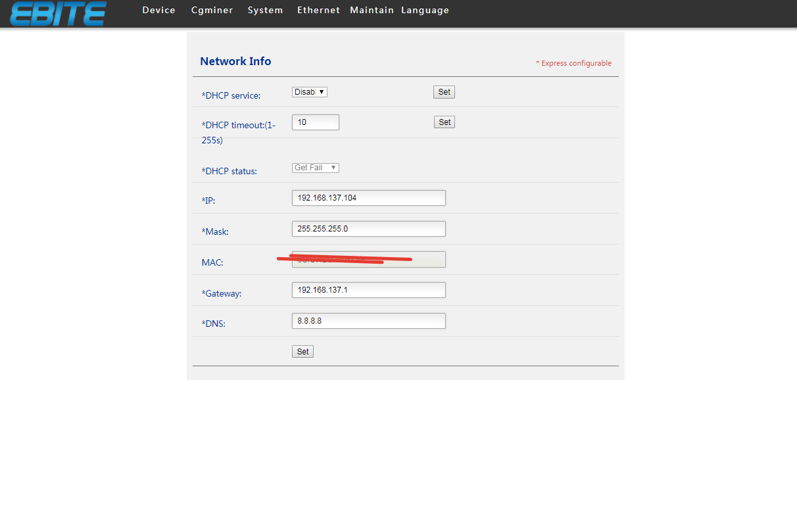Select the Mask input field

click(x=368, y=229)
